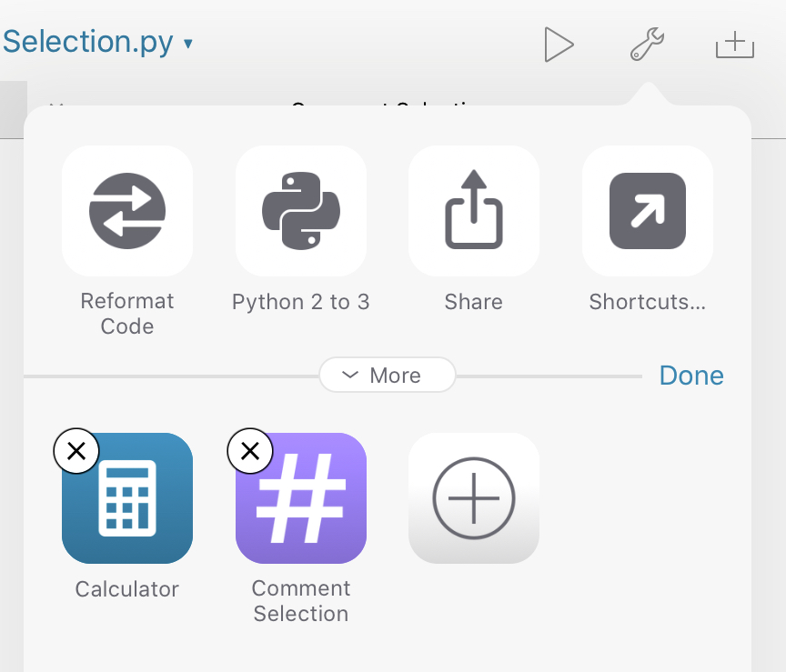This screenshot has height=672, width=786.
Task: Open the Share tool
Action: coord(473,211)
